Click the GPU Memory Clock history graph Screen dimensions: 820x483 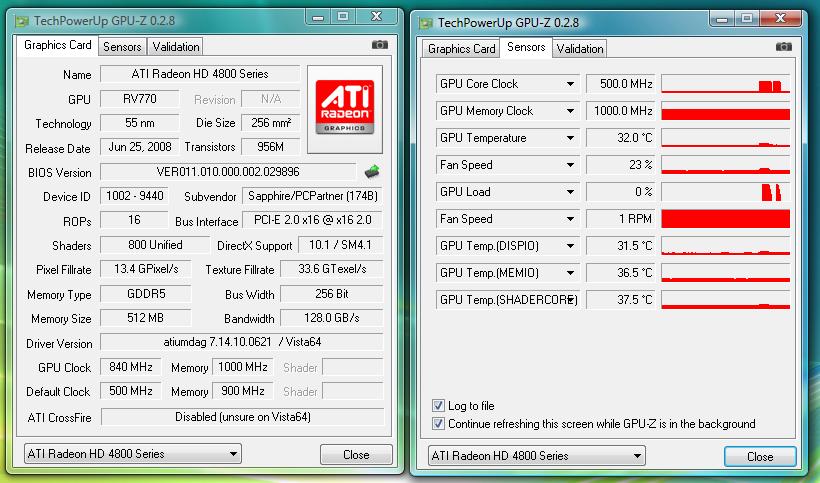click(725, 111)
